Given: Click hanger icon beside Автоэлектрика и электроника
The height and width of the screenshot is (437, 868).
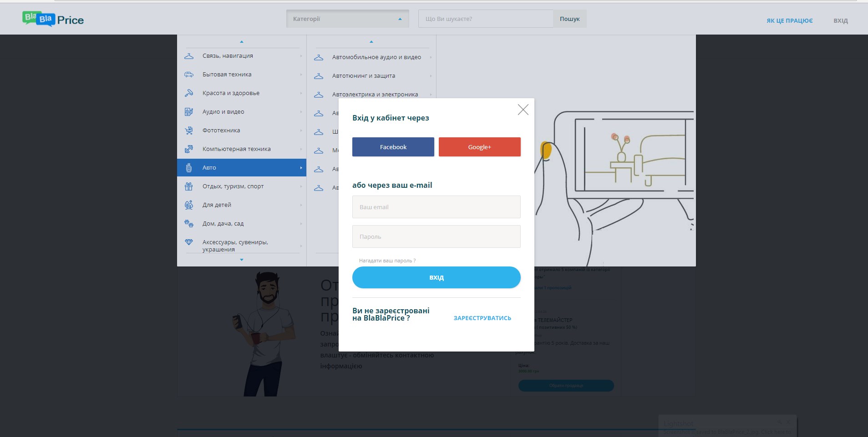Looking at the screenshot, I should click(319, 95).
